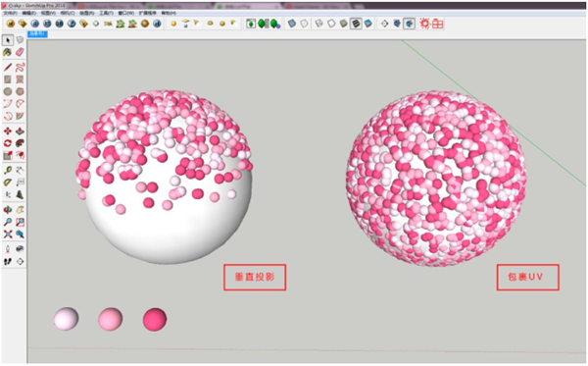Select the Zoom Extents tool

click(8, 235)
